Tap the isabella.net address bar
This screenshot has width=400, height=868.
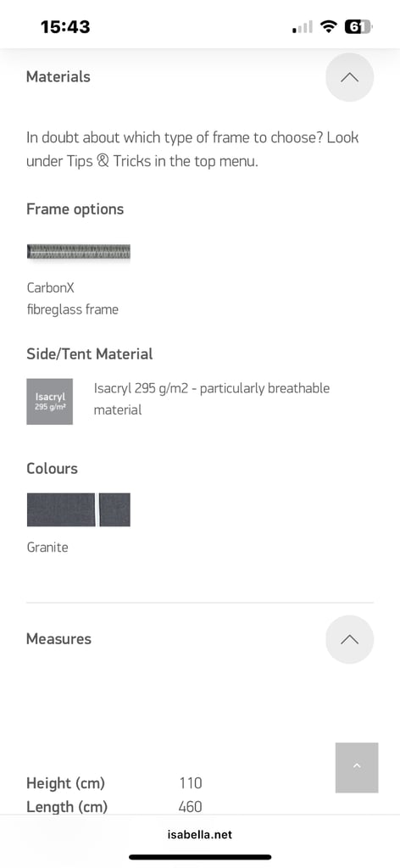click(200, 834)
